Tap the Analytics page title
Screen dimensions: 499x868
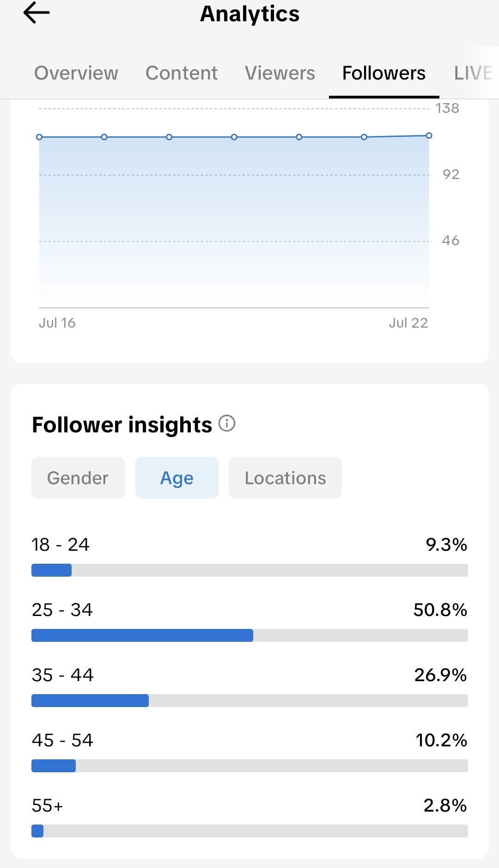(x=249, y=14)
